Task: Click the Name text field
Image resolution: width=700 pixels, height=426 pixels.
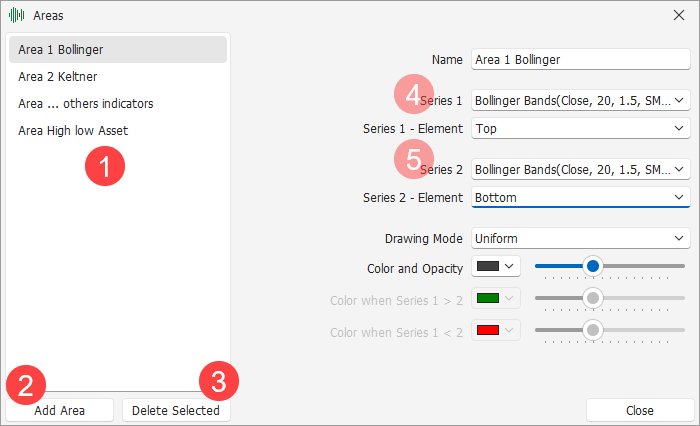Action: point(581,59)
